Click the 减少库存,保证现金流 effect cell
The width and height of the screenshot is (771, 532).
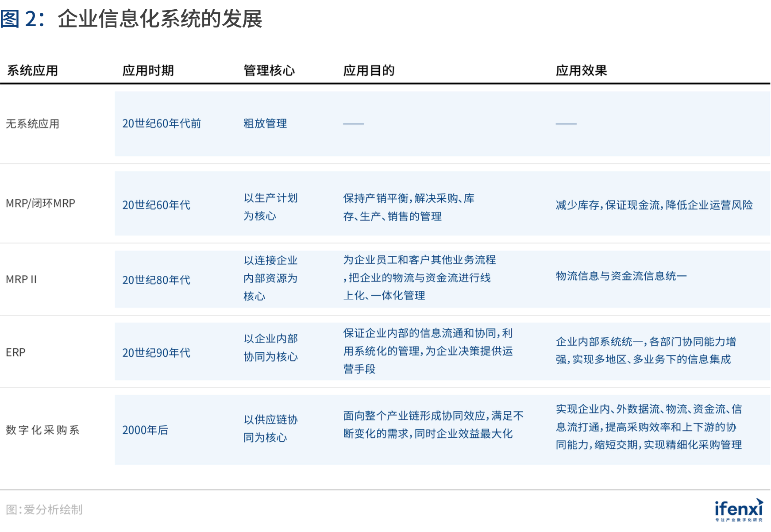(654, 205)
